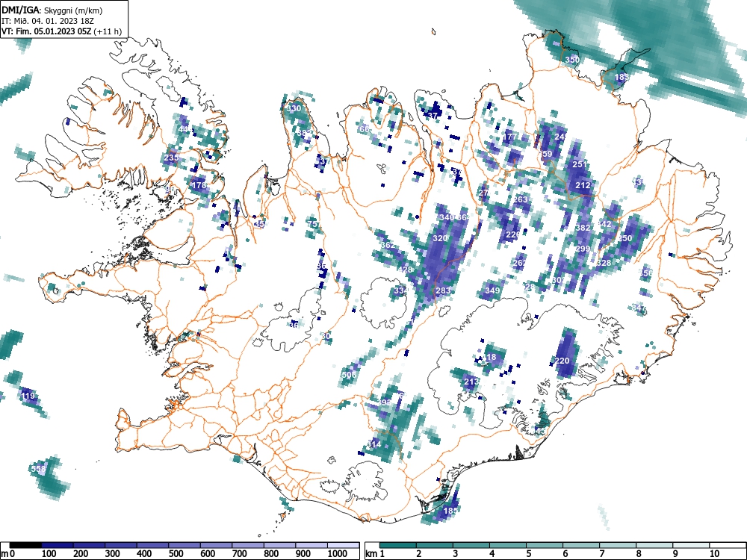Click the '10' tick label in the kilometre legend

(715, 554)
